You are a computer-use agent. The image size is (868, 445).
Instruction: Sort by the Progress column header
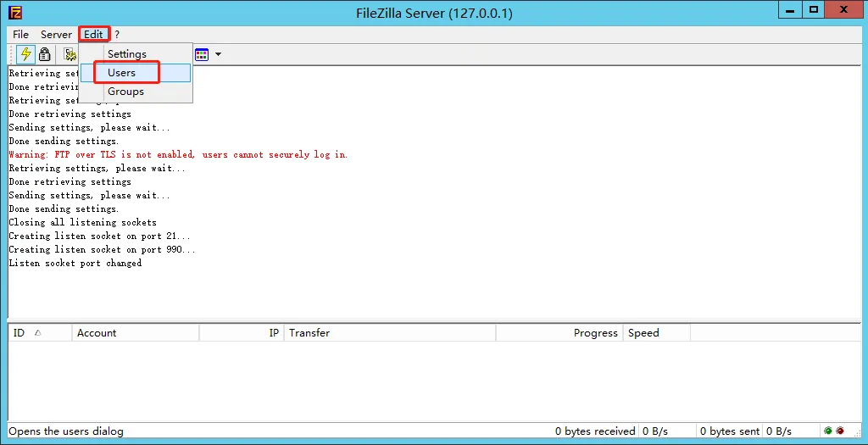coord(559,332)
